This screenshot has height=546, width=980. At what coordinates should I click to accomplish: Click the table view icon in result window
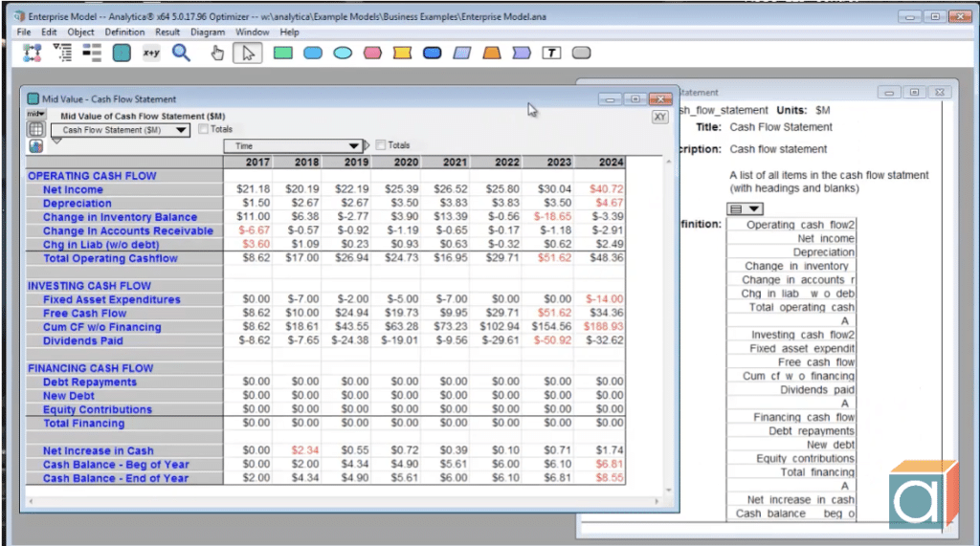35,129
